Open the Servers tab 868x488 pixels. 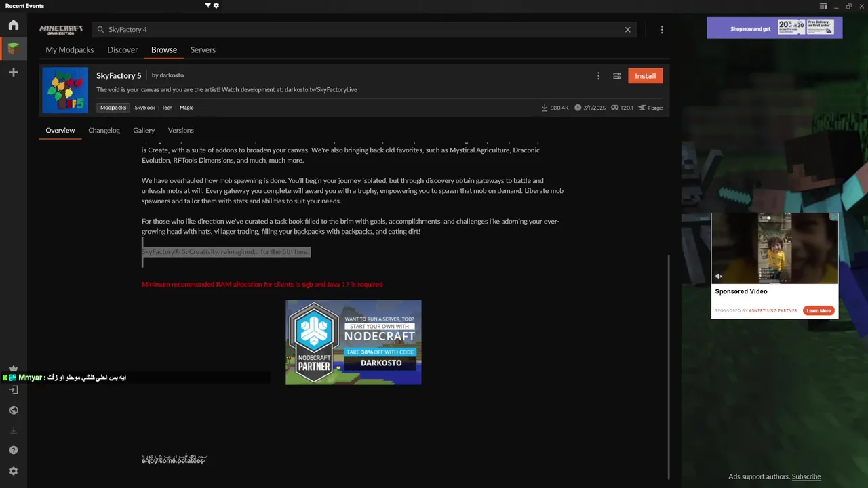[x=203, y=49]
